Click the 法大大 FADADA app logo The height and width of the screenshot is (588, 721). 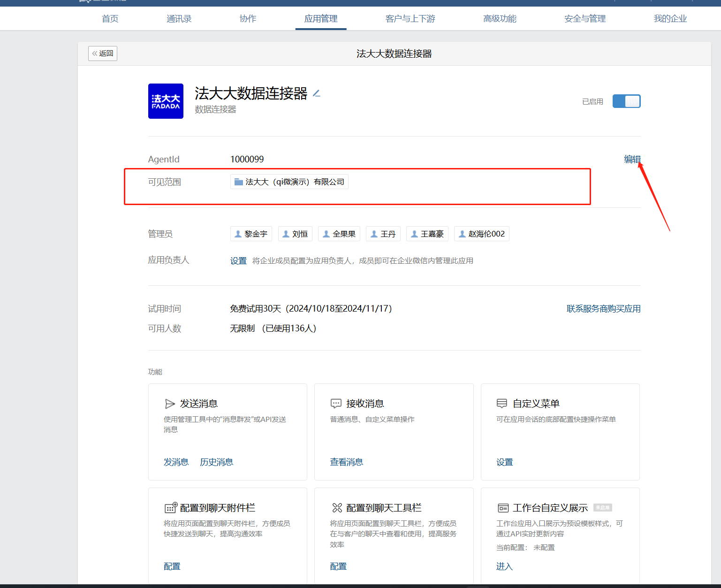(x=166, y=101)
